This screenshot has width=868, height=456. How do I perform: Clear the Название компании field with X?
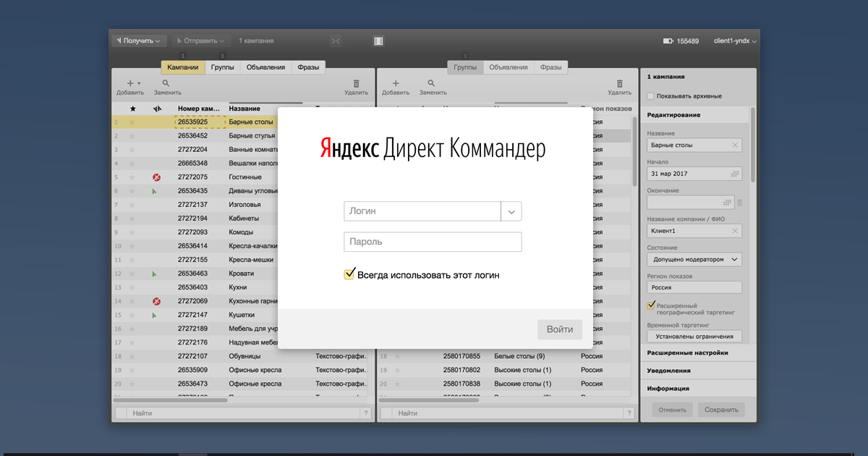tap(736, 231)
